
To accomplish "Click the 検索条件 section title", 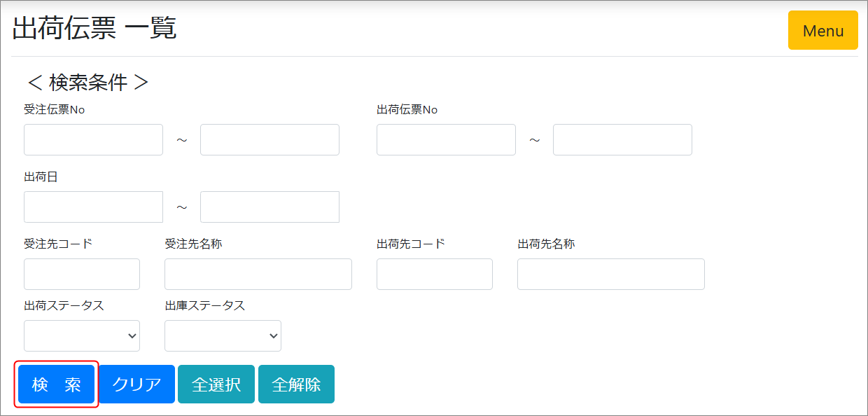I will click(x=87, y=83).
